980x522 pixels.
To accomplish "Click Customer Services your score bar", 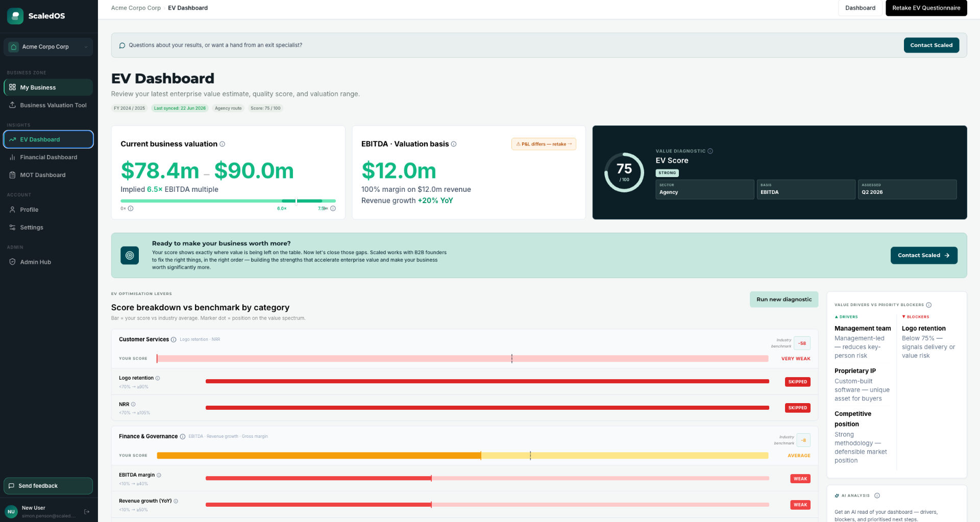I will (462, 359).
